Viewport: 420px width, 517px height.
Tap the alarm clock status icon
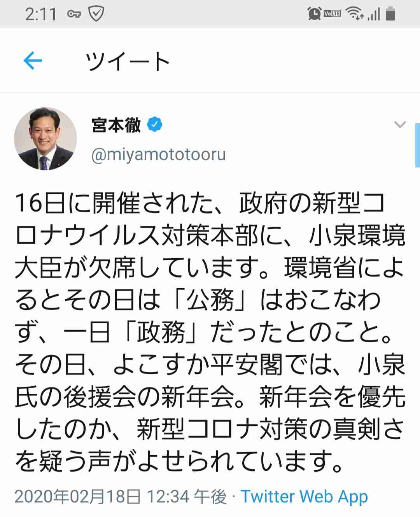coord(313,14)
